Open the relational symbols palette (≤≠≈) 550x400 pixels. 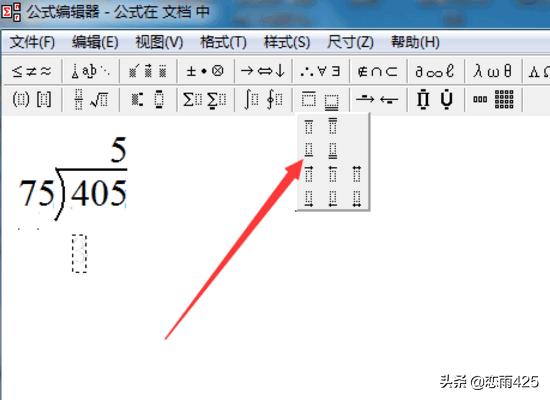(x=32, y=71)
